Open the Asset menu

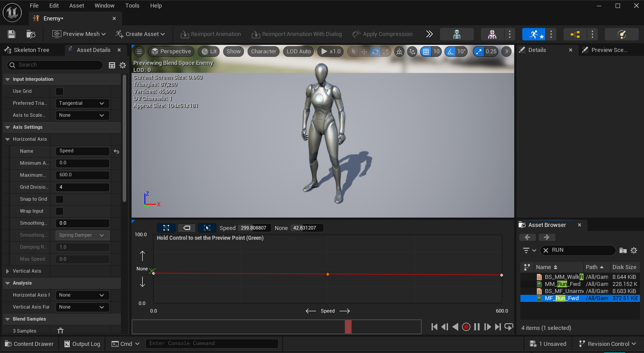(x=76, y=5)
